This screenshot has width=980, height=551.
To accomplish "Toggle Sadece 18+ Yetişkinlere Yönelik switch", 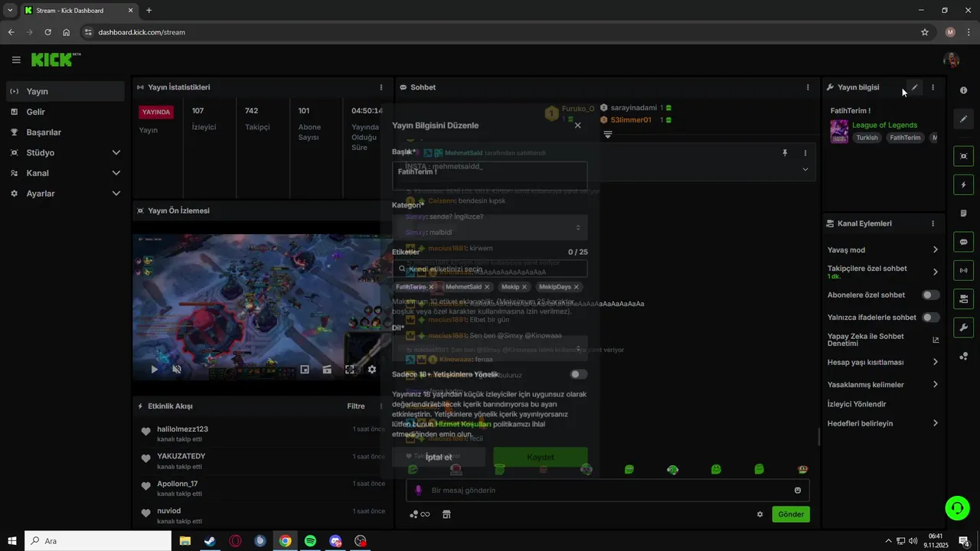I will (579, 374).
